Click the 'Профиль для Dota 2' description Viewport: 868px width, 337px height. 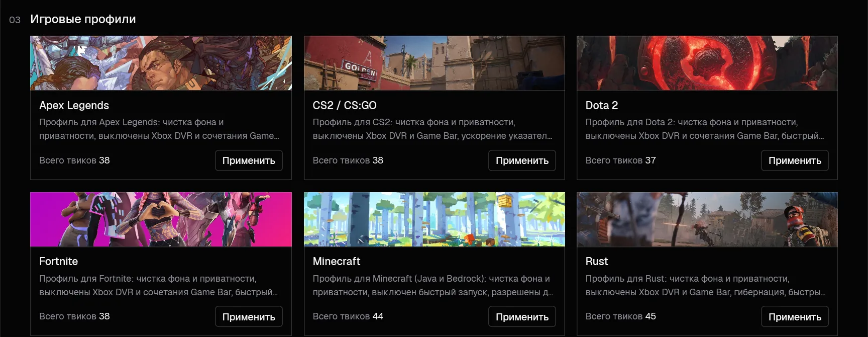tap(705, 129)
